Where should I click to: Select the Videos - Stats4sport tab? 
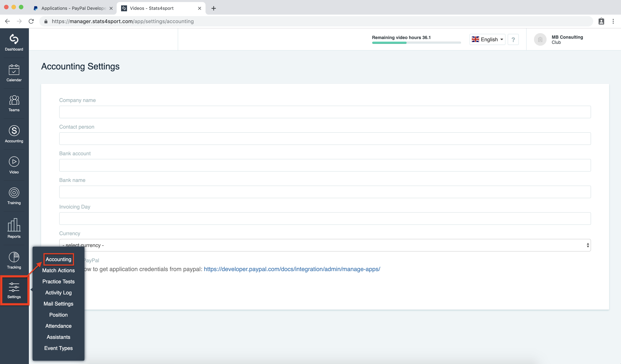161,8
